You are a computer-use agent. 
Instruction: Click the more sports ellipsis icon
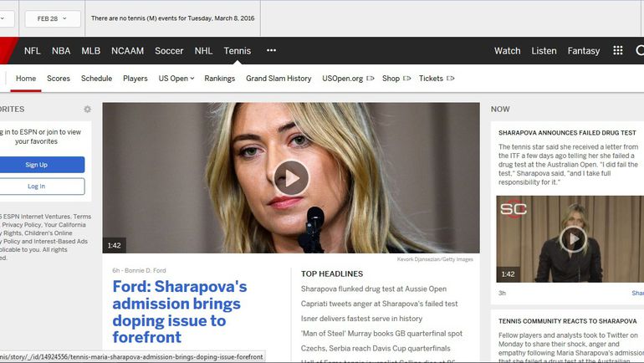271,50
